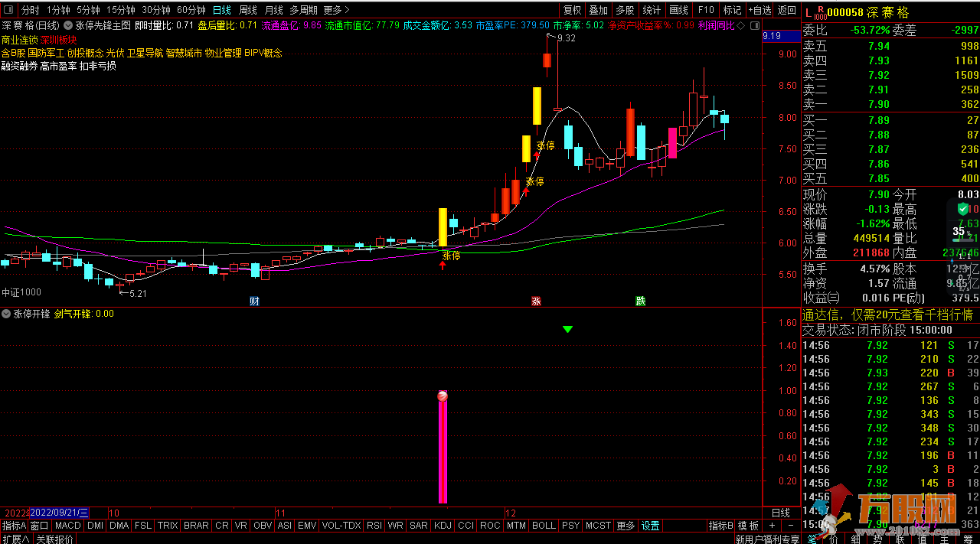Click the 商业连锁 industry link
Screen dimensions: 980x544
[x=20, y=39]
